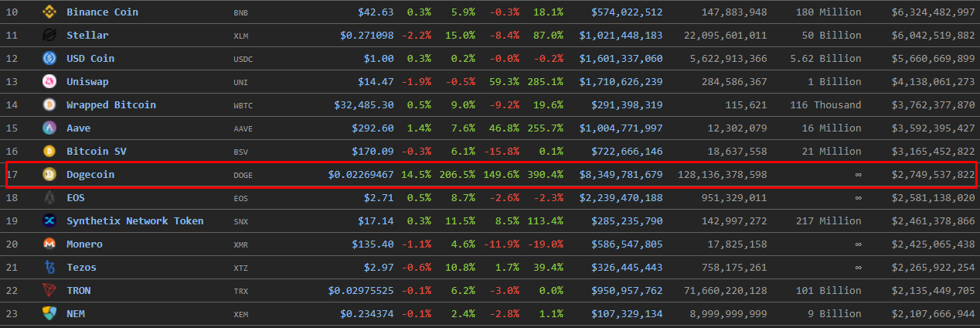This screenshot has width=980, height=328.
Task: Select the XLM ticker symbol
Action: pos(240,36)
